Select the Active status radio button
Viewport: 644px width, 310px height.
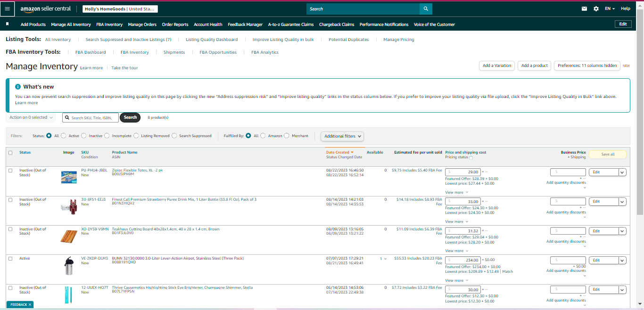pyautogui.click(x=64, y=136)
